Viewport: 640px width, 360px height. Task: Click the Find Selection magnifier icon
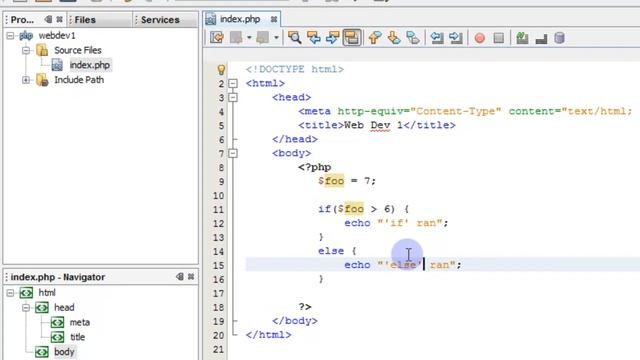tap(294, 38)
